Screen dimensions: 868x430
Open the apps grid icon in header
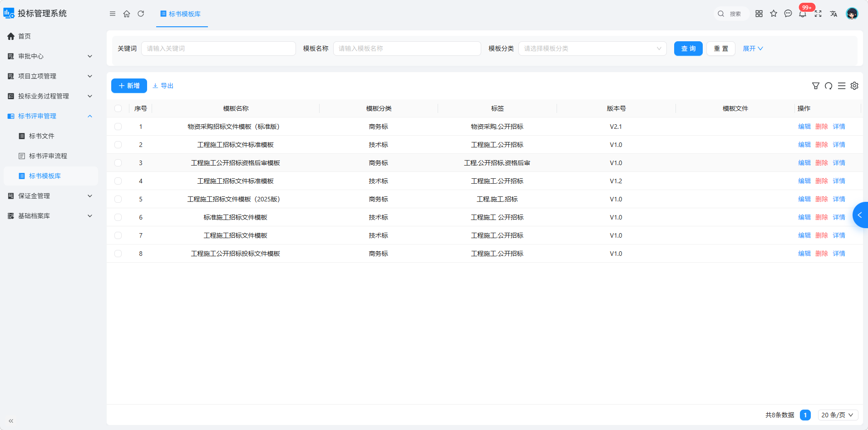pos(759,14)
